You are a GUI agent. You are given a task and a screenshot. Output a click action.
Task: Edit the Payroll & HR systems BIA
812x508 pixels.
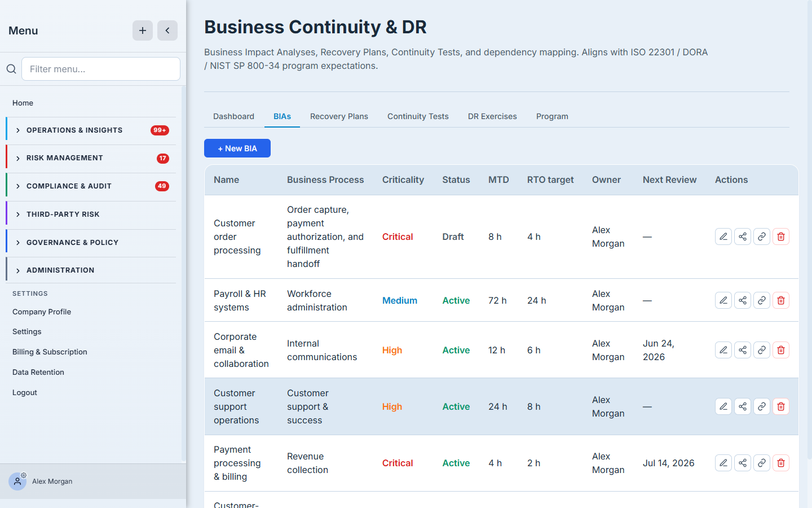pyautogui.click(x=723, y=300)
